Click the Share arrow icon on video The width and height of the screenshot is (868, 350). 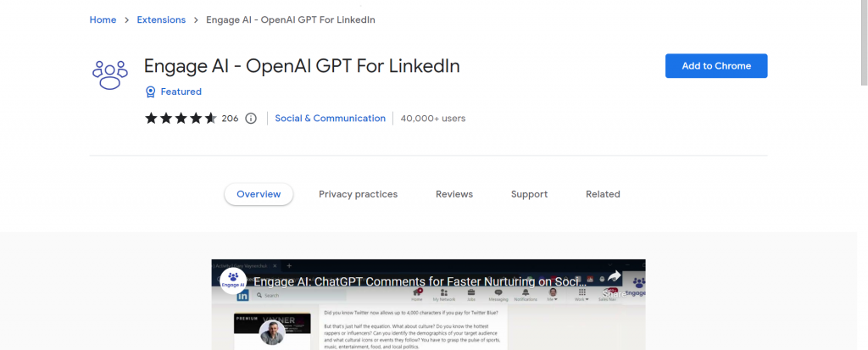614,276
